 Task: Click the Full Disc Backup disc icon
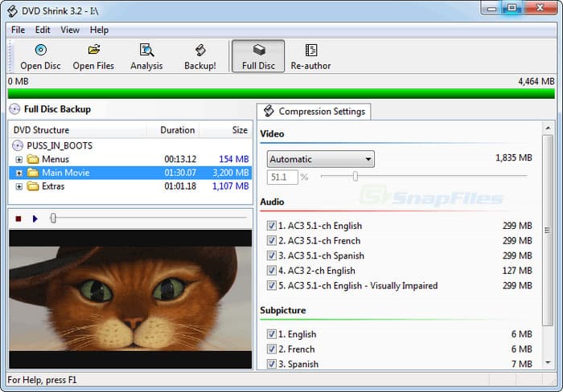[14, 109]
